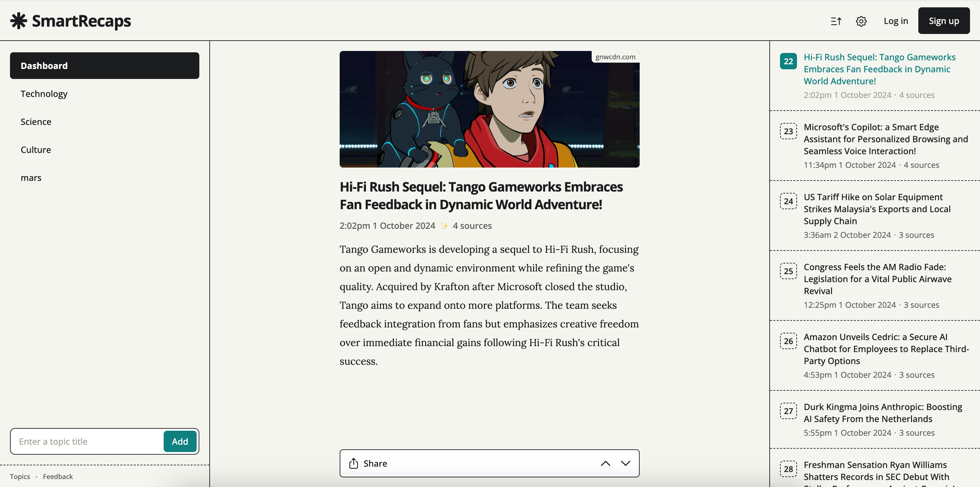980x487 pixels.
Task: Click the Tango Gameworks article summary paragraph
Action: coord(489,305)
